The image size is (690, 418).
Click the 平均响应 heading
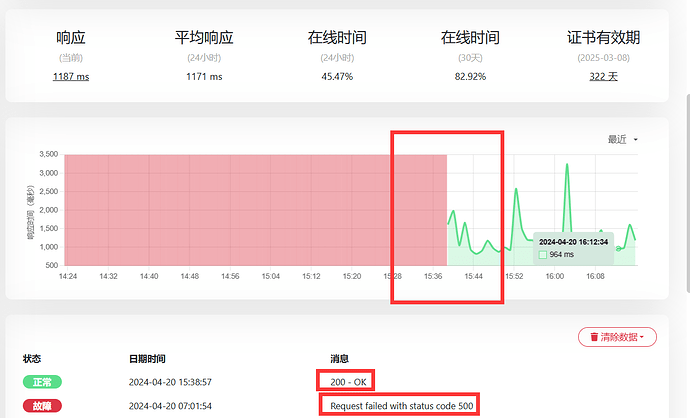coord(204,37)
